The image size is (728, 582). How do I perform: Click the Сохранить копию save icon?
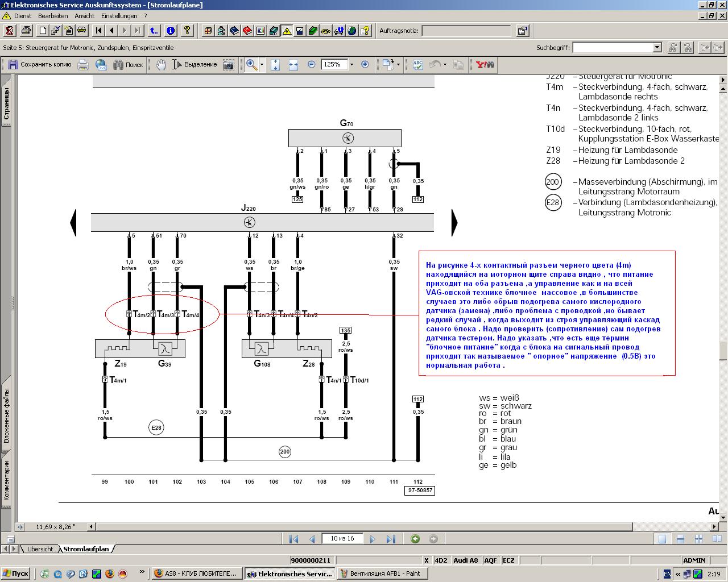(13, 65)
